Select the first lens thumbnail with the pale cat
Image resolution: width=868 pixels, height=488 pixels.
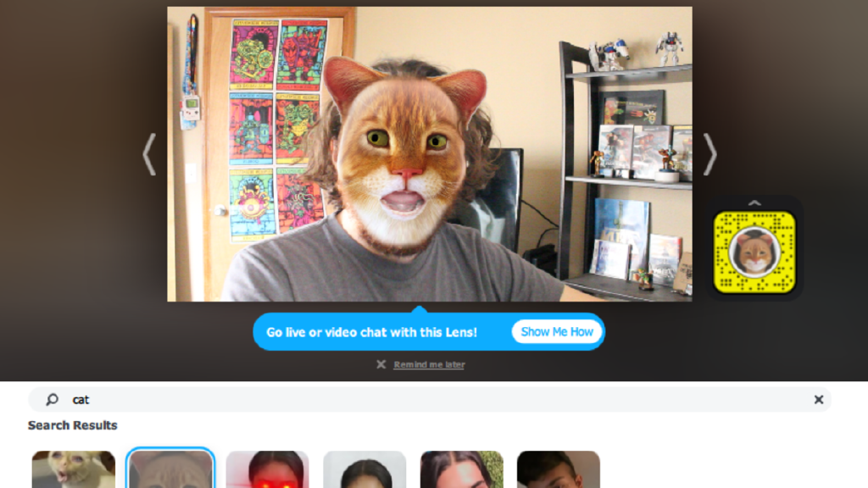[74, 469]
